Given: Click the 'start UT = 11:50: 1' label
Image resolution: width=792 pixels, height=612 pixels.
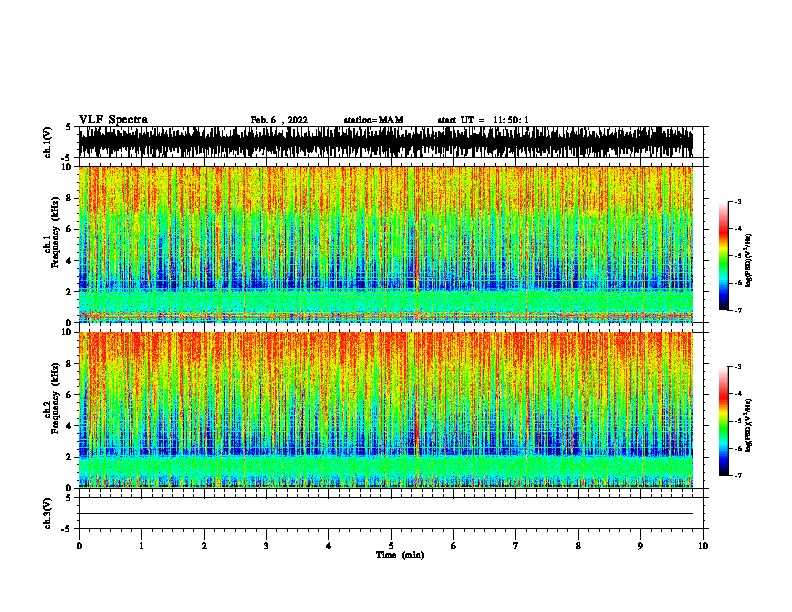Looking at the screenshot, I should tap(483, 120).
